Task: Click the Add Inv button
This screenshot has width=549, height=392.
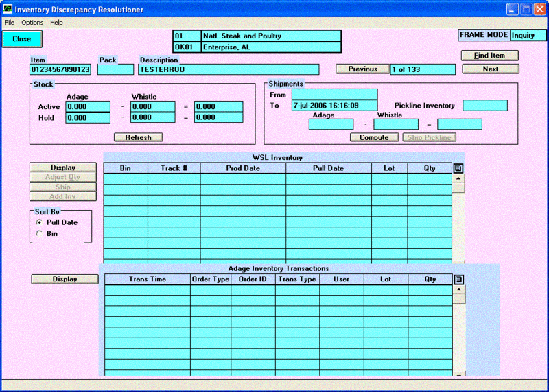Action: (x=63, y=196)
